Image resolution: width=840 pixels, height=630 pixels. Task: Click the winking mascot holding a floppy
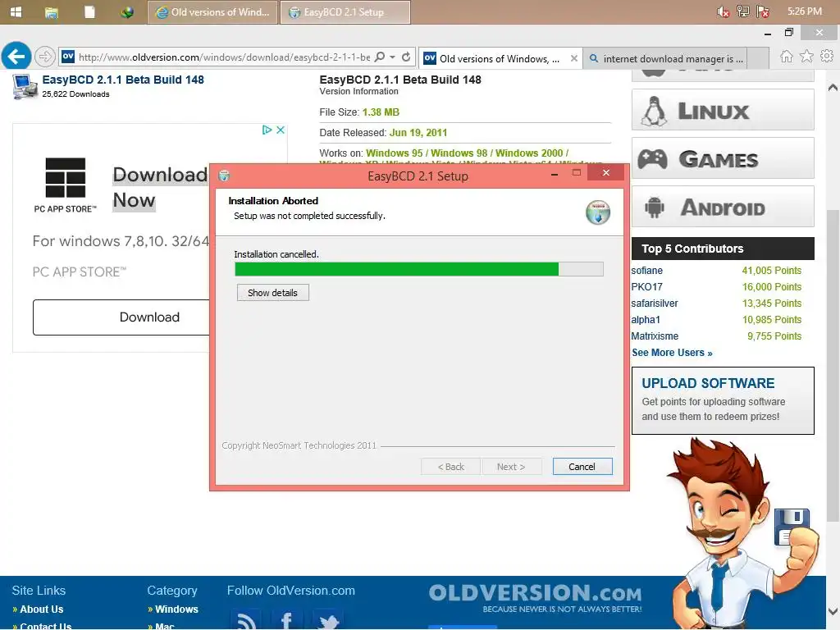[x=742, y=533]
